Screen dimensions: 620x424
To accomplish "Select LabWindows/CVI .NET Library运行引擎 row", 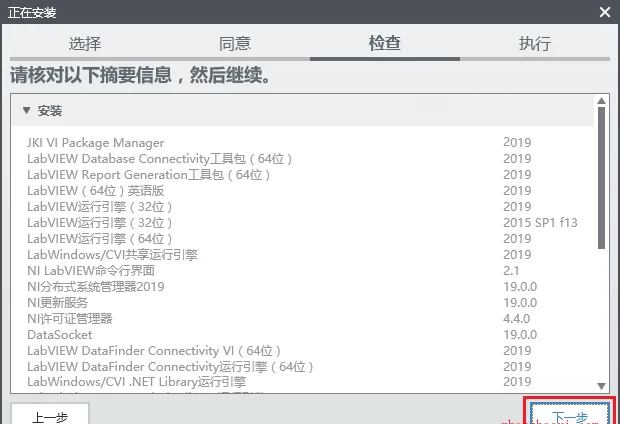I will pos(302,382).
